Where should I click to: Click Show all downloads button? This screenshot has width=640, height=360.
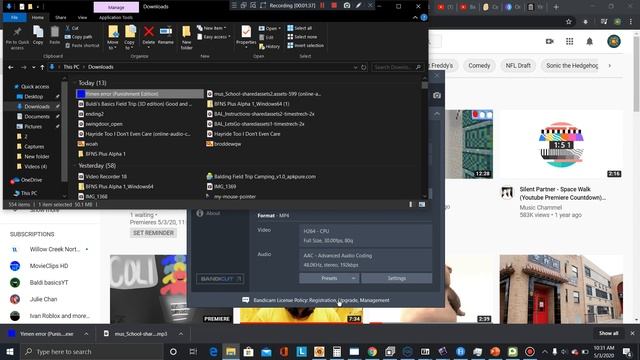pos(609,333)
